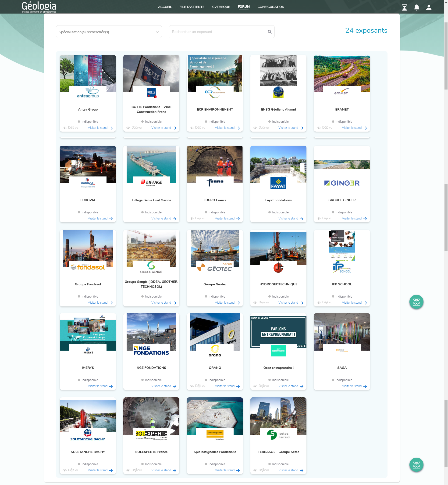Visit the EUROVIA stand link
This screenshot has width=448, height=485.
pos(97,218)
